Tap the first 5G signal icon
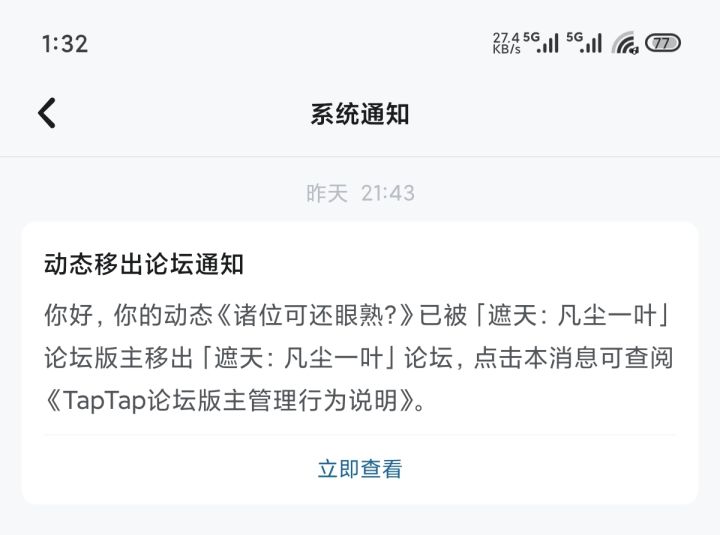Image resolution: width=720 pixels, height=535 pixels. click(541, 43)
